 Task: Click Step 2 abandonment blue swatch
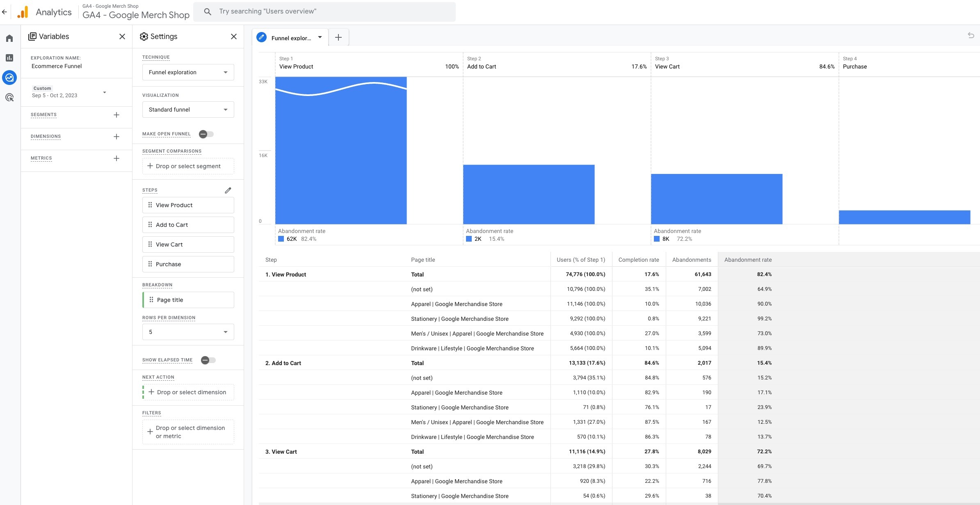coord(469,239)
